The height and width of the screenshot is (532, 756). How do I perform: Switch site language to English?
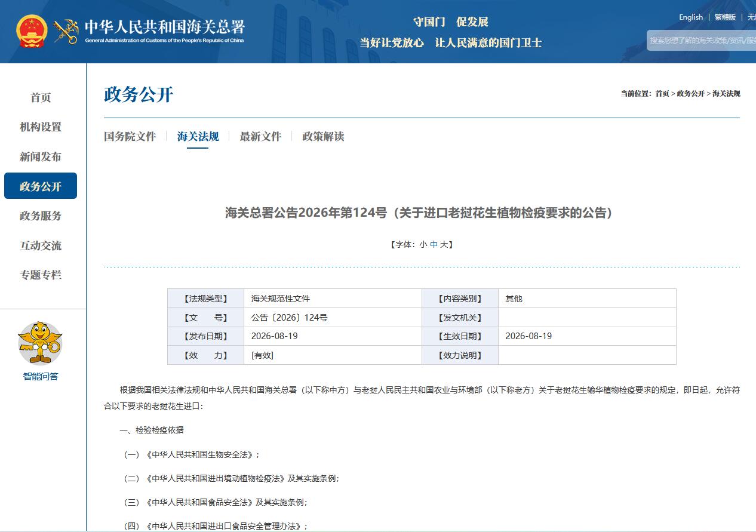[691, 17]
